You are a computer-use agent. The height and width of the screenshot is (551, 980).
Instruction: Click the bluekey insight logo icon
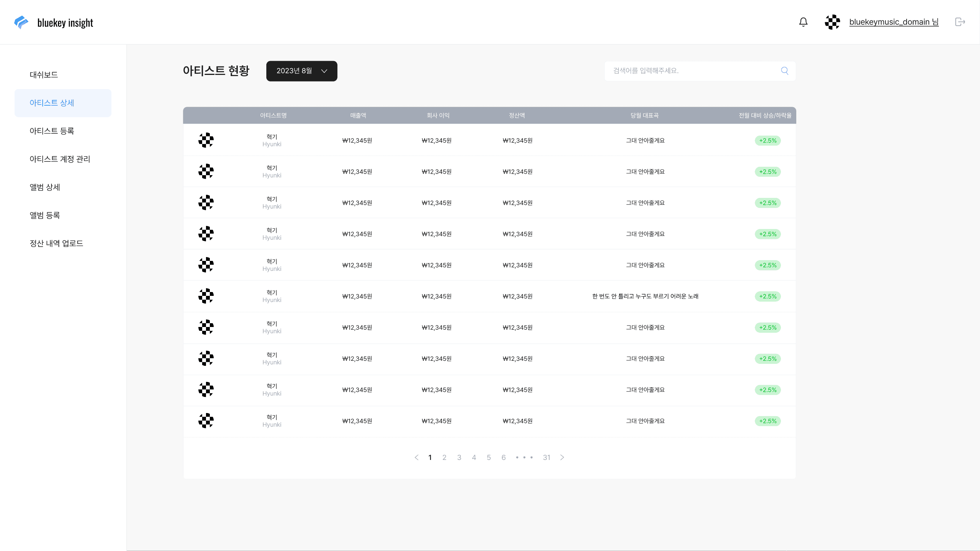point(21,22)
